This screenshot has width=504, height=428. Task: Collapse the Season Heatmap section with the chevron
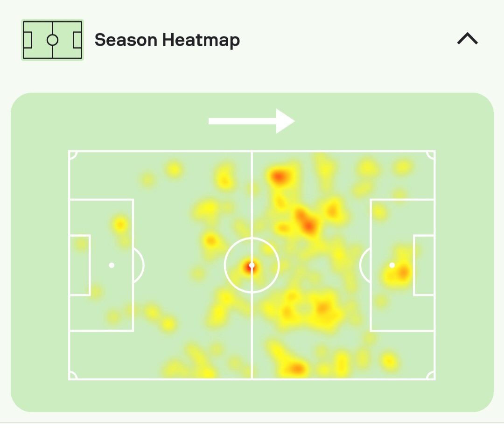coord(467,39)
